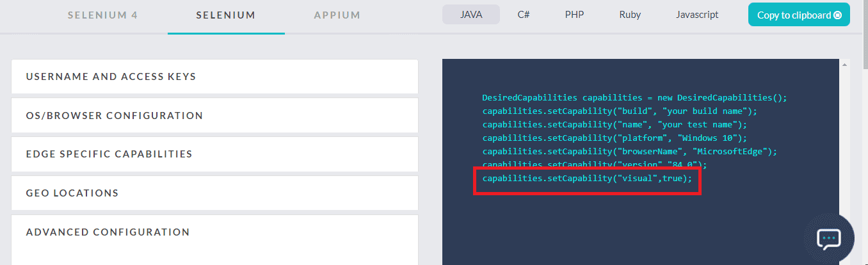
Task: Expand Edge Specific Capabilities section
Action: (214, 154)
